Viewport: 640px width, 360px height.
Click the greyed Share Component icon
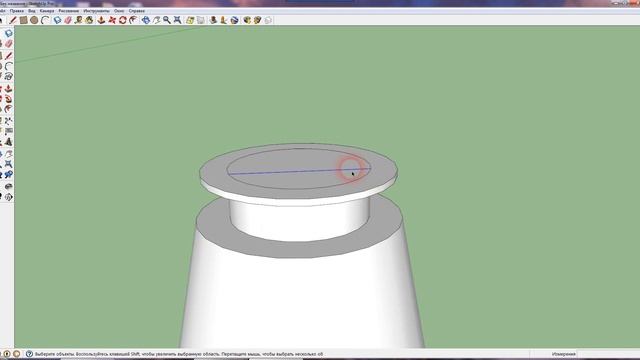click(x=268, y=20)
